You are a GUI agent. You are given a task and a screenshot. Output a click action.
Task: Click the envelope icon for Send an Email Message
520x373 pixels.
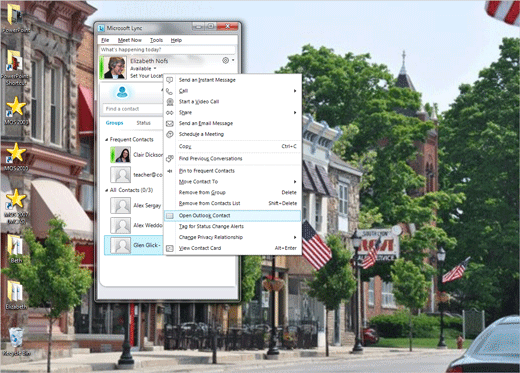click(170, 124)
